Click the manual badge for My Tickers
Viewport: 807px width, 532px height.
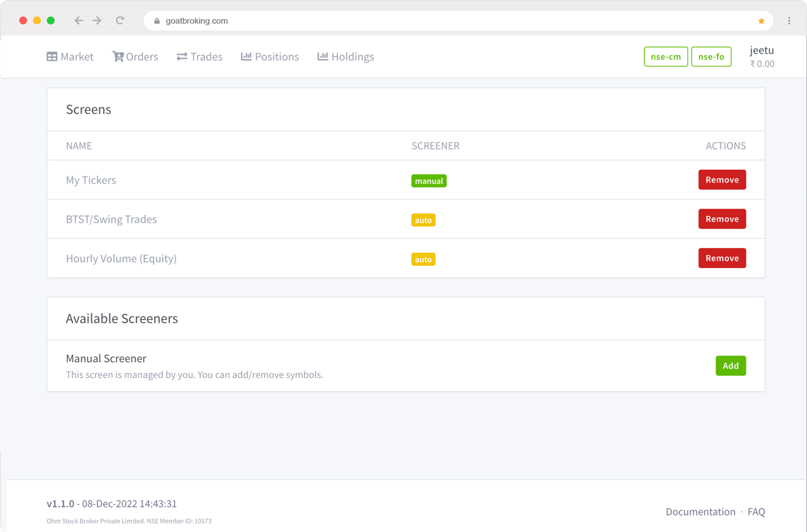click(429, 181)
